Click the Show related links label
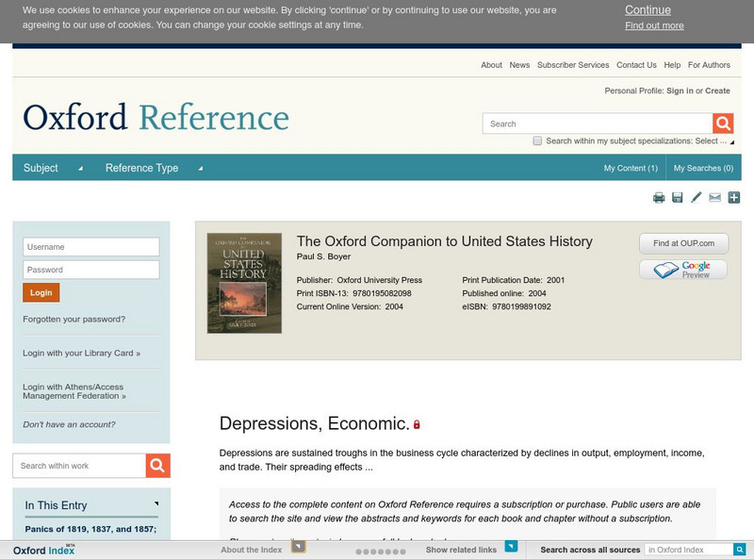 point(461,550)
